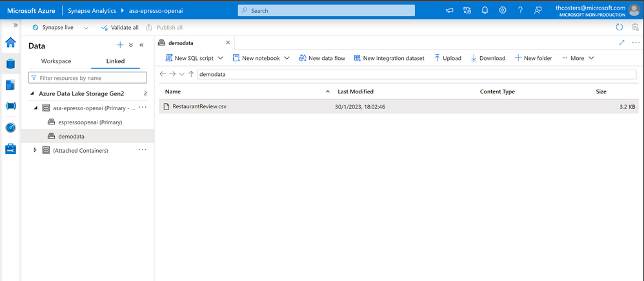Image resolution: width=644 pixels, height=281 pixels.
Task: Open the New notebook dropdown arrow
Action: pyautogui.click(x=287, y=58)
